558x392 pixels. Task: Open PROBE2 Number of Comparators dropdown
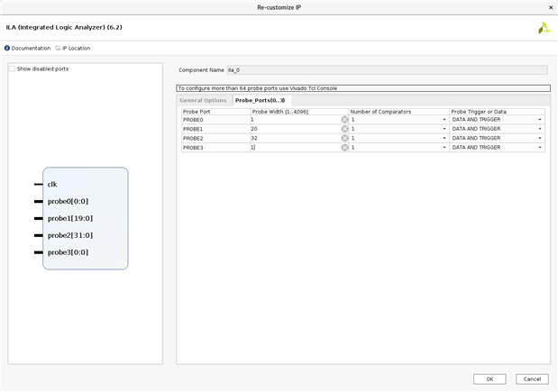pos(399,138)
